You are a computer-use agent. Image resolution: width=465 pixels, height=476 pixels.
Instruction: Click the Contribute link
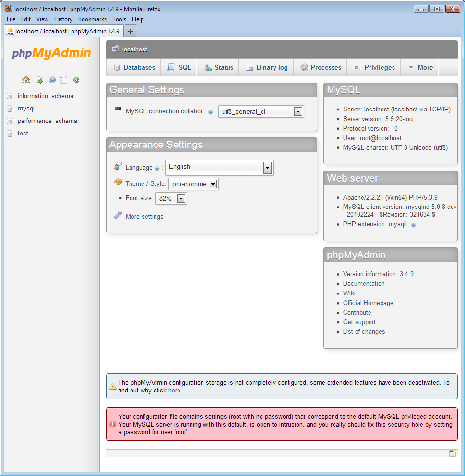click(x=357, y=312)
